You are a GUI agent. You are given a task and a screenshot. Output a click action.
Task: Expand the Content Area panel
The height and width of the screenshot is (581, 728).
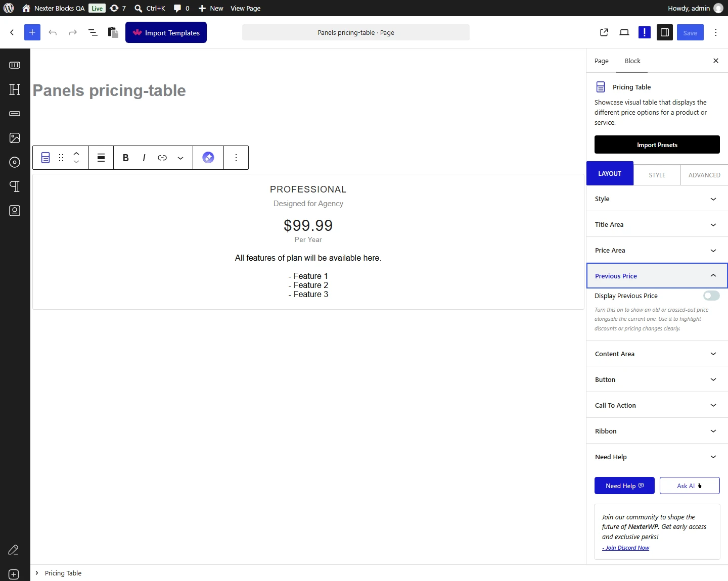pos(657,354)
